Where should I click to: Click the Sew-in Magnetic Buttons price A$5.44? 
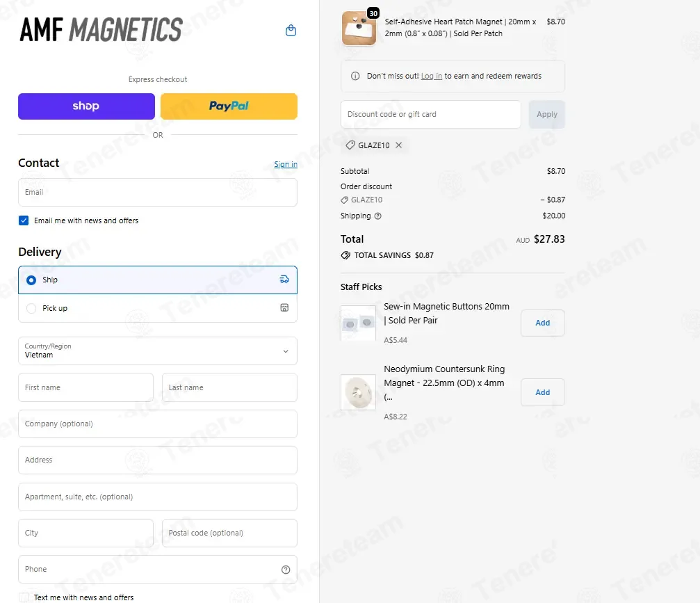(396, 340)
